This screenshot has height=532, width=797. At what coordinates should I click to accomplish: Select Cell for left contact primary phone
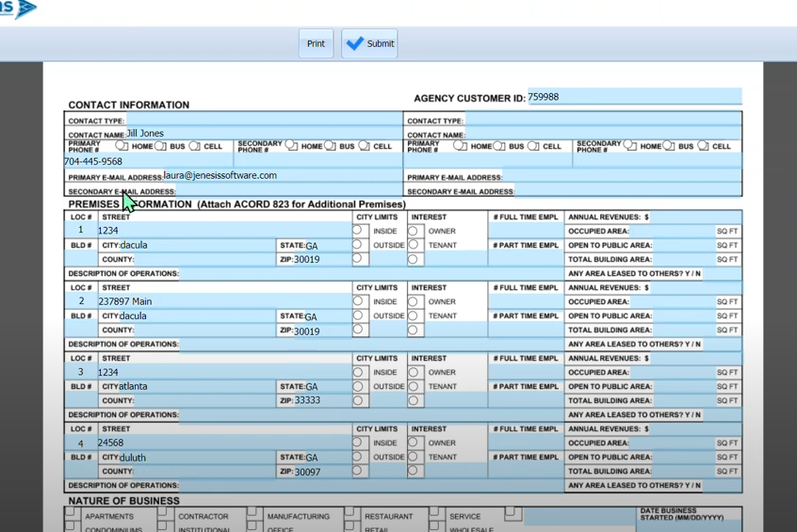(x=195, y=146)
